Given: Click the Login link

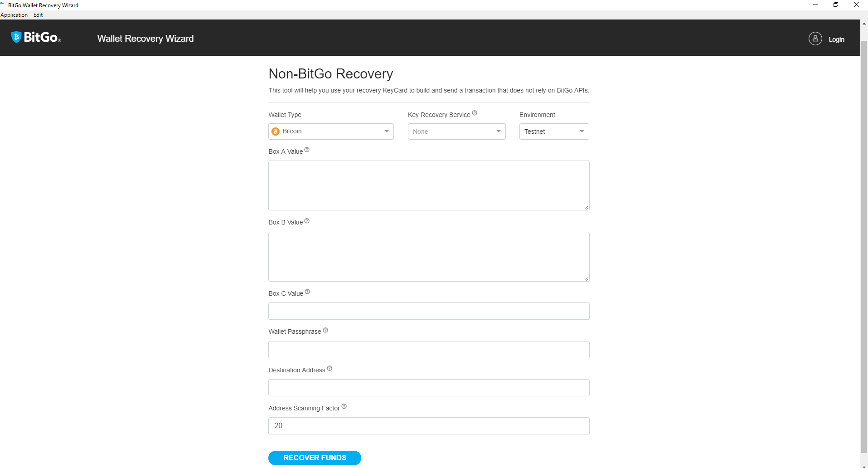Looking at the screenshot, I should point(836,39).
